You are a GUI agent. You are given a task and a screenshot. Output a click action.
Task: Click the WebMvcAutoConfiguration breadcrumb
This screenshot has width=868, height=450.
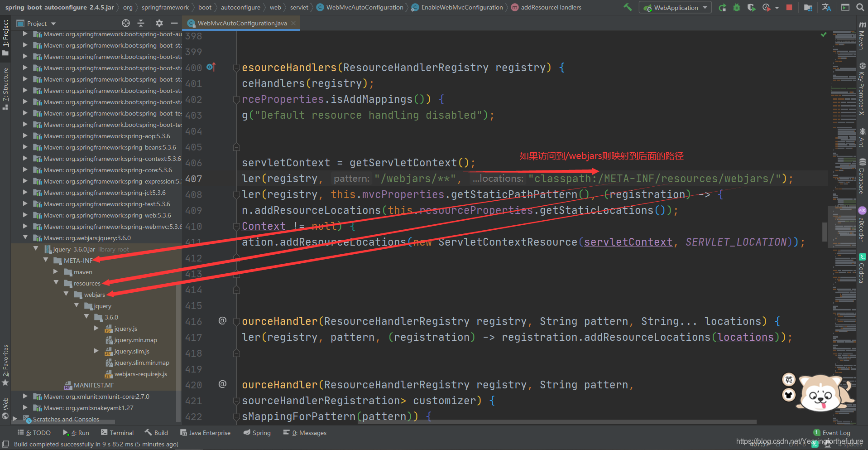(360, 7)
